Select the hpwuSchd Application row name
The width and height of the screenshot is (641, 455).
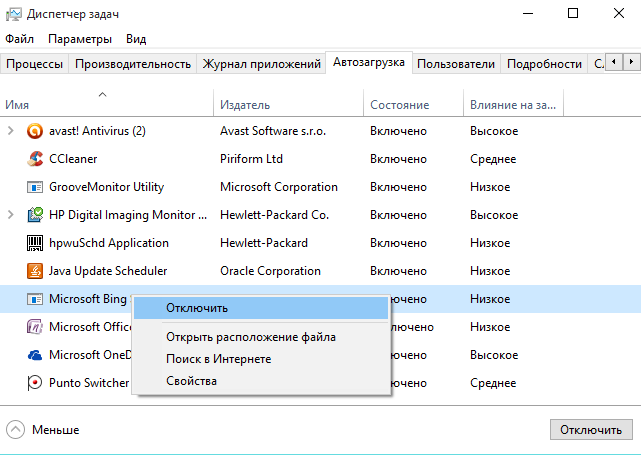pyautogui.click(x=109, y=243)
